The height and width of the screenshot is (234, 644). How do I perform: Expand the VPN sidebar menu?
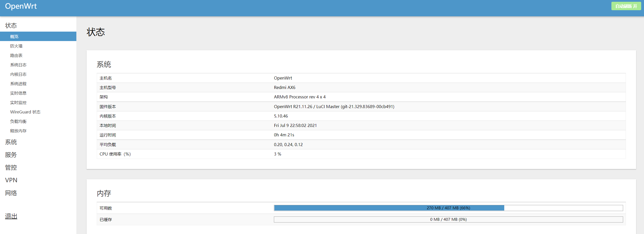(11, 180)
